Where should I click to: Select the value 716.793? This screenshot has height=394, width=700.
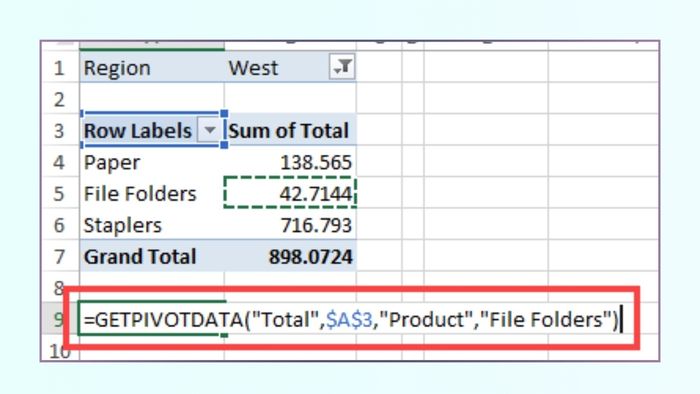click(x=290, y=224)
